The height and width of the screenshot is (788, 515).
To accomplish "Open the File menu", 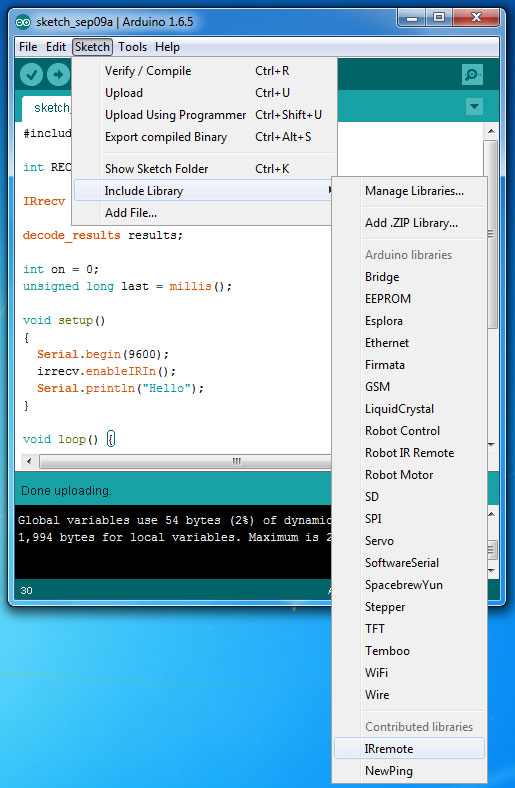I will tap(28, 47).
